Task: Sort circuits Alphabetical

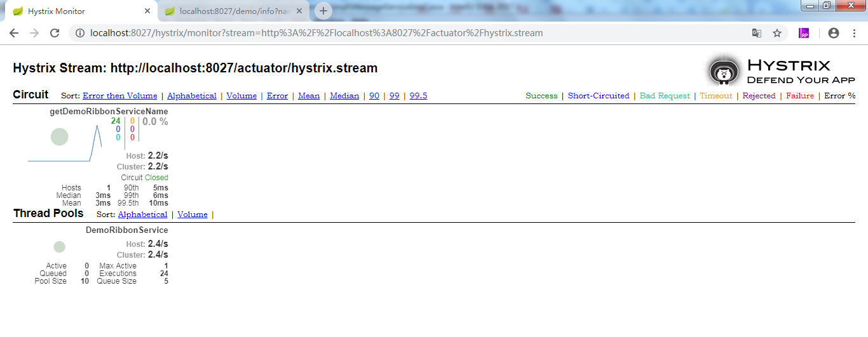Action: 192,96
